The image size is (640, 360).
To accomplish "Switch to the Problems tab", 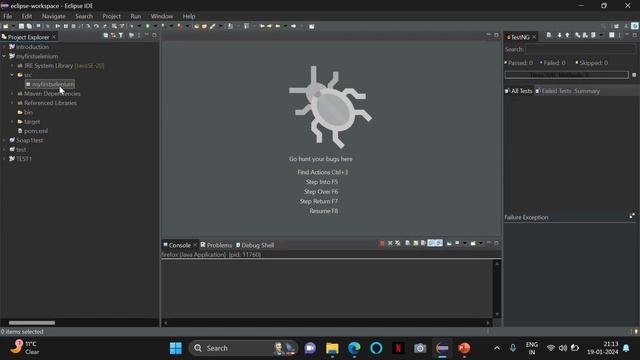I will tap(216, 245).
